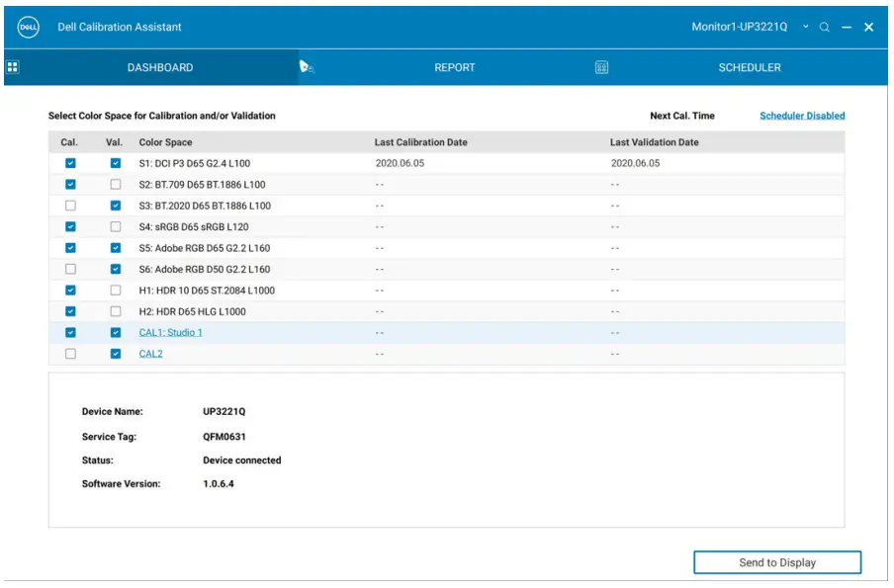Enable Val. checkbox for S2: BT.709
894x588 pixels.
tap(116, 185)
